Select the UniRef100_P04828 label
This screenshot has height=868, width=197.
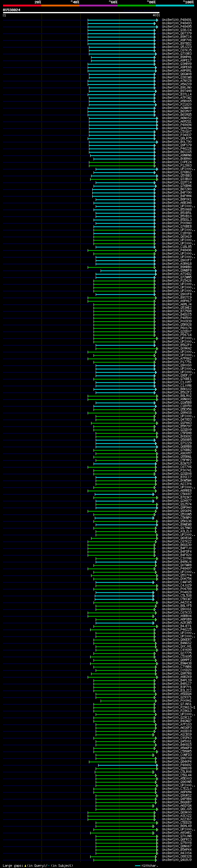[x=176, y=592]
